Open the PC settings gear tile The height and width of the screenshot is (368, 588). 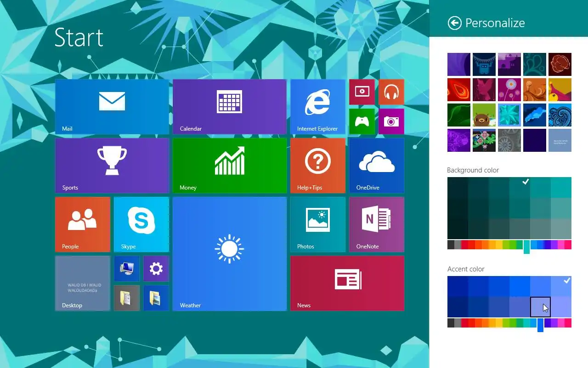coord(156,269)
